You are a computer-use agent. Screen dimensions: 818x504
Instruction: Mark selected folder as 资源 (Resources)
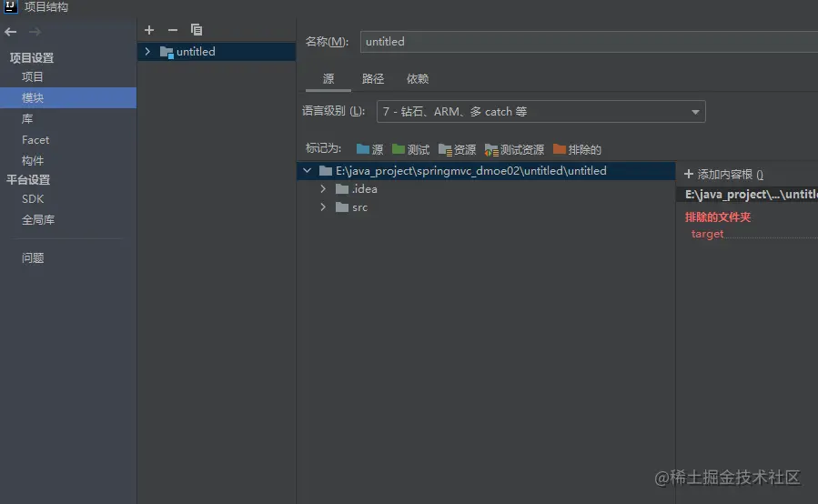(x=457, y=150)
